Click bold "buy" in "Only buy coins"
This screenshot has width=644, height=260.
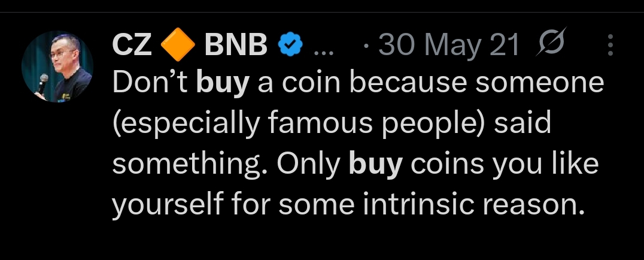[x=375, y=165]
